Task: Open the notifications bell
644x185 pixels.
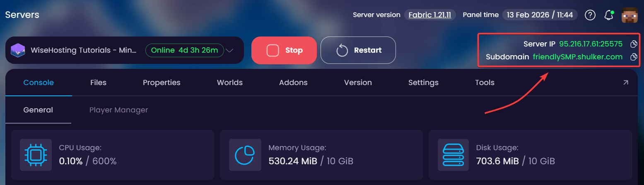Action: 609,15
